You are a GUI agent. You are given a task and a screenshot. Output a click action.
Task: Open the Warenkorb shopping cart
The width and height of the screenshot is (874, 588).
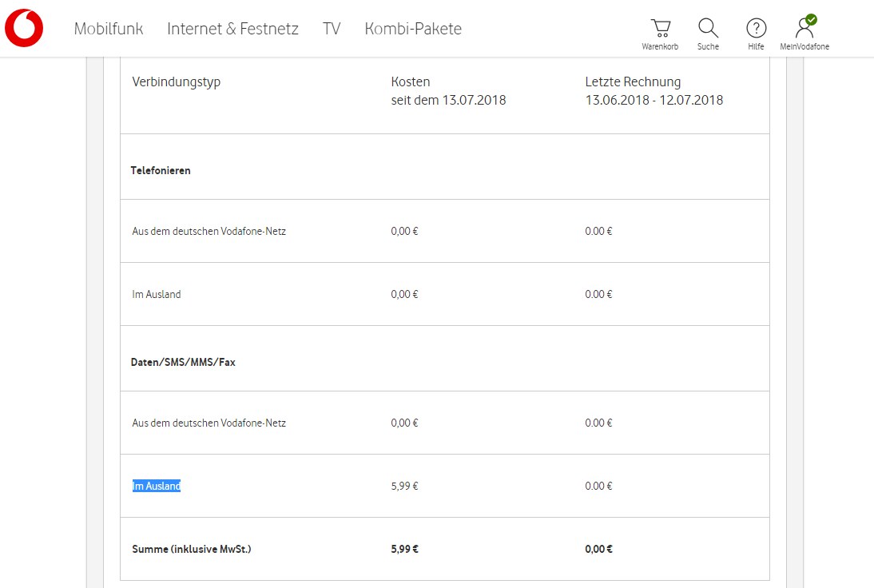point(660,30)
